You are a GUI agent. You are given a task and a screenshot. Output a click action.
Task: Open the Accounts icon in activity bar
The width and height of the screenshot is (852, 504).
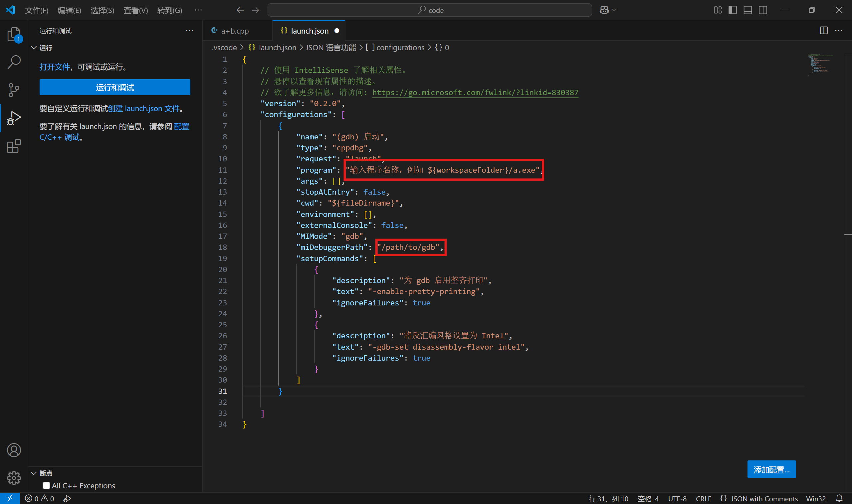(x=14, y=450)
